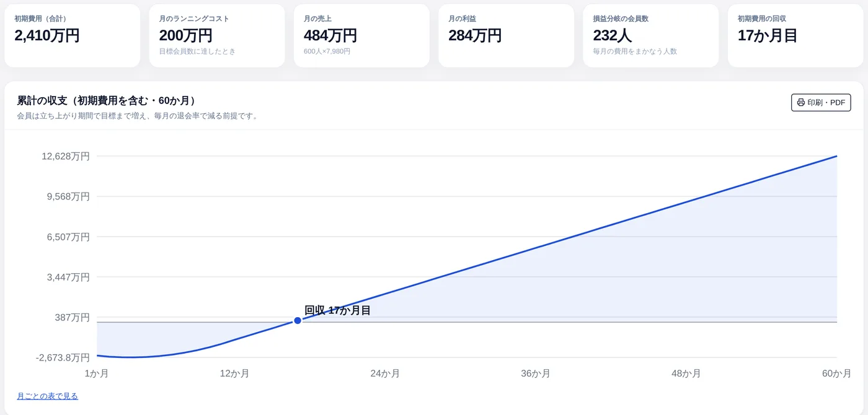
Task: Click the 月のランニングコスト card label
Action: click(x=194, y=19)
